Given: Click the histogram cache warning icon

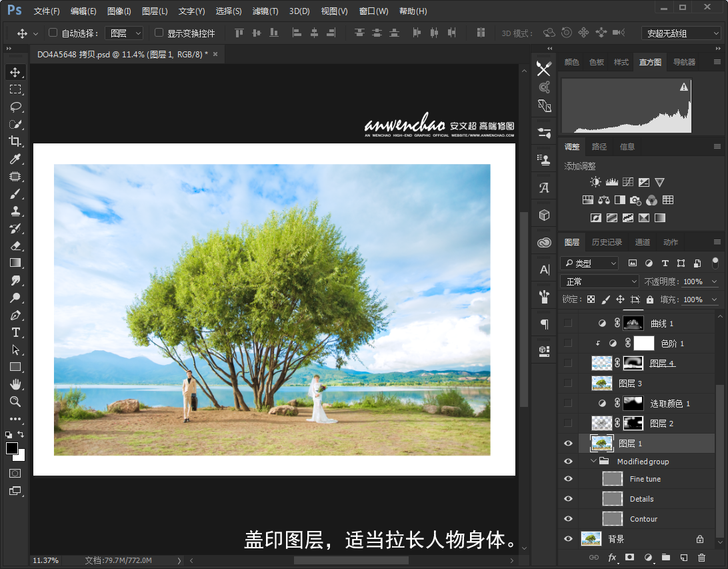Looking at the screenshot, I should coord(684,87).
